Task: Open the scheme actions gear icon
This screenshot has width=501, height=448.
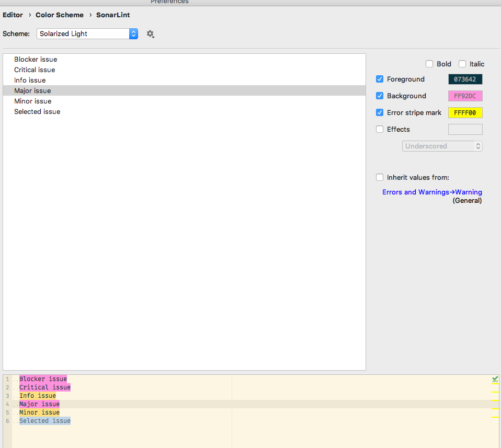Action: tap(150, 34)
